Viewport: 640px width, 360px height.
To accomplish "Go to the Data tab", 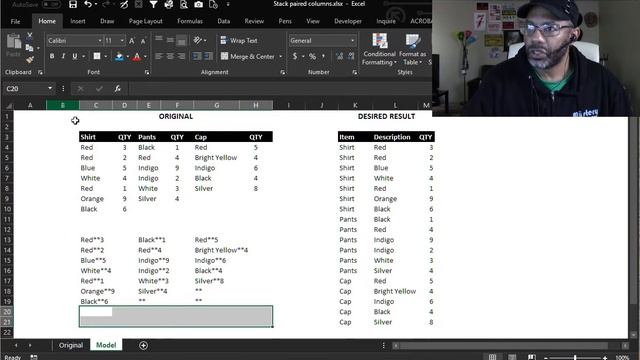I will pos(224,21).
